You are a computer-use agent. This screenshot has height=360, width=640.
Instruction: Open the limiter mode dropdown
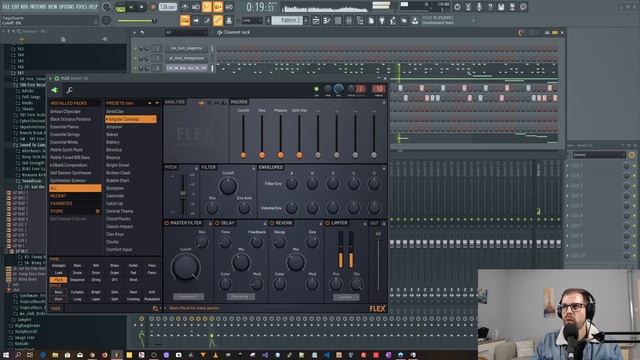(x=346, y=297)
